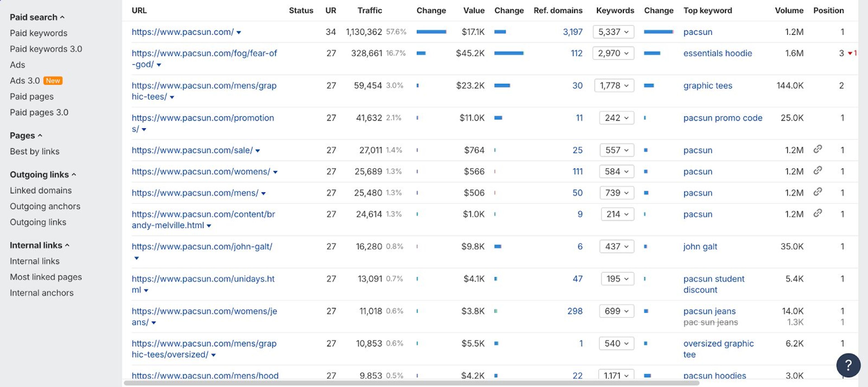
Task: Open URL menu arrow for pacsun.com/womens/
Action: coord(275,172)
